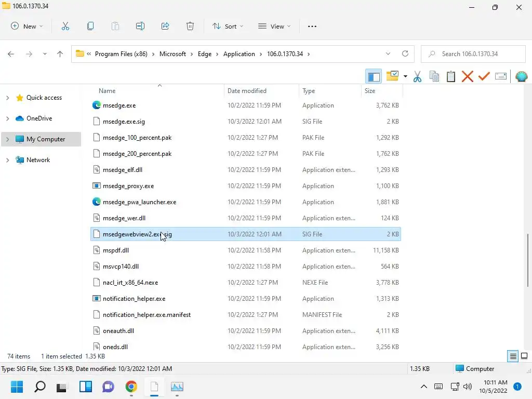This screenshot has height=399, width=532.
Task: Click the copy pages icon in the secondary toolbar
Action: 434,76
